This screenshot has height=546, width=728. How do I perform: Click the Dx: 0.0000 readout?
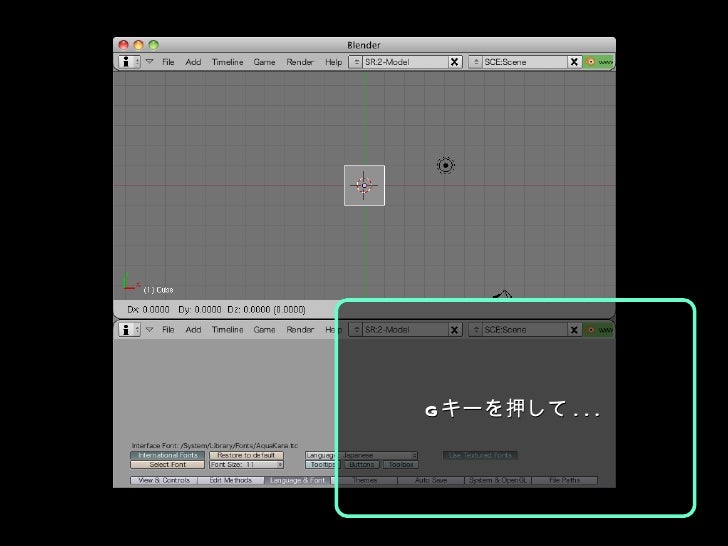pyautogui.click(x=148, y=310)
